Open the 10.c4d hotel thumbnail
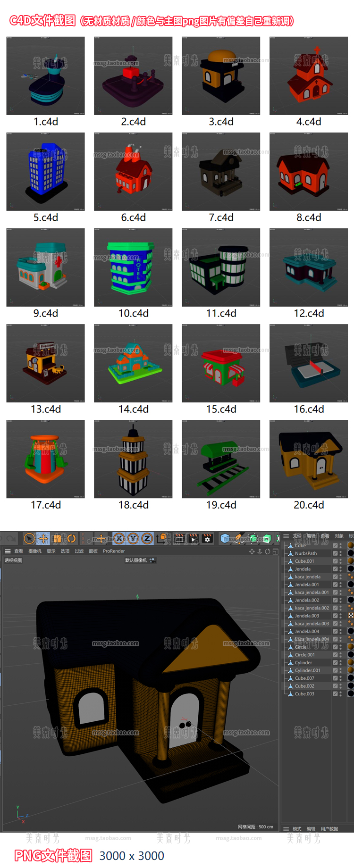 tap(133, 267)
